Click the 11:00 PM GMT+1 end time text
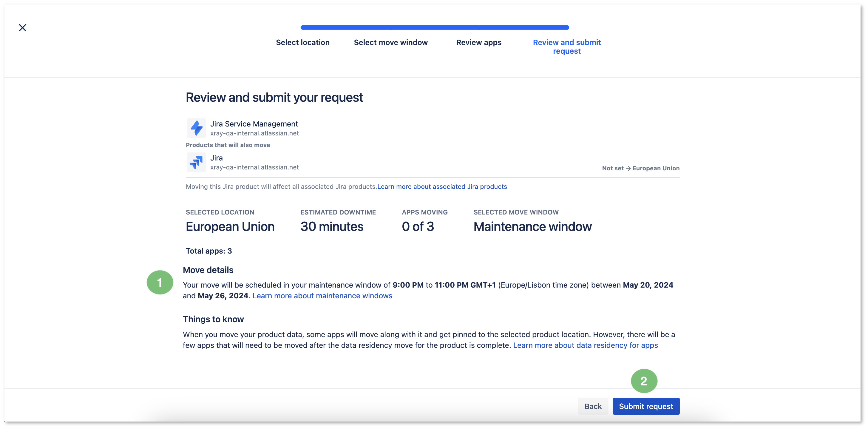The width and height of the screenshot is (868, 429). [x=465, y=285]
